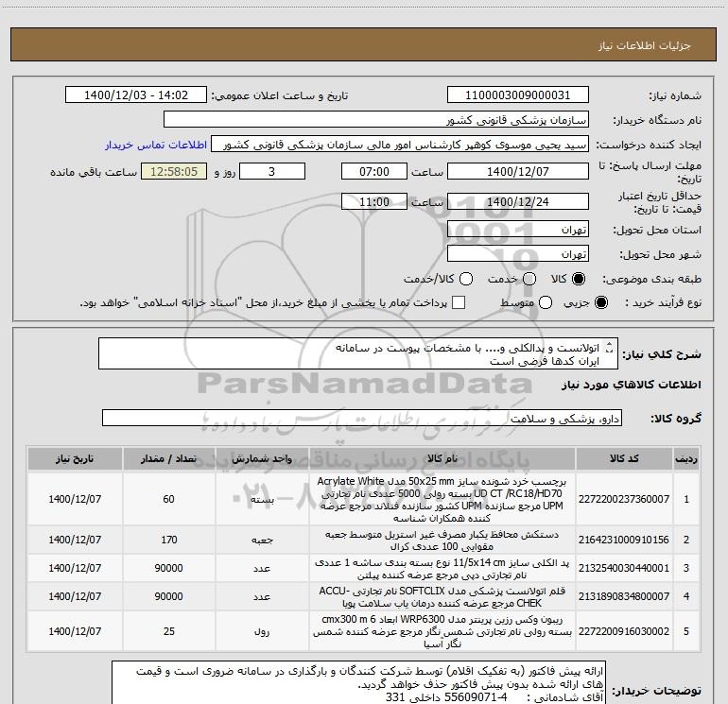
Task: Click the response deadline date 1400/12/07 field
Action: tap(518, 171)
